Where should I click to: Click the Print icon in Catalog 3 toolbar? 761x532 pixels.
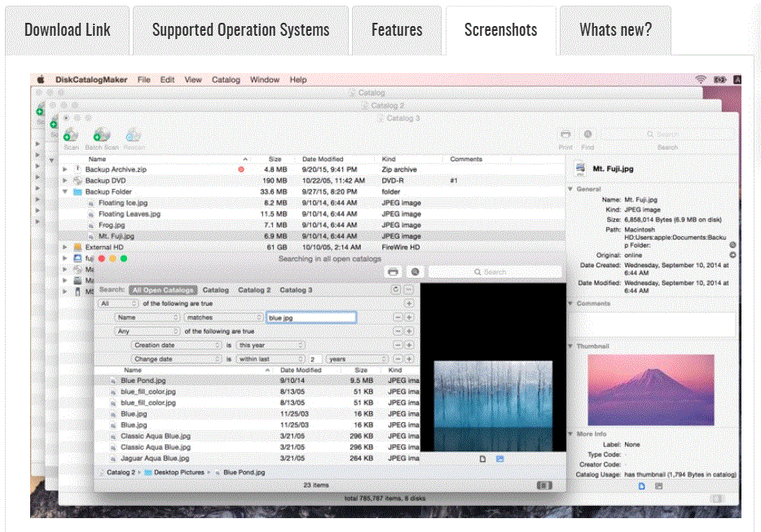click(565, 134)
